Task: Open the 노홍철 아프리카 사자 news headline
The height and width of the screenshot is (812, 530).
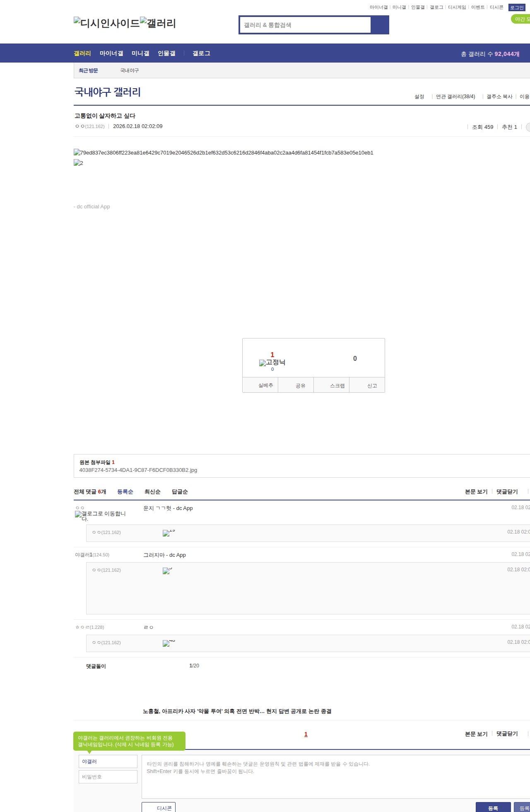Action: click(237, 711)
